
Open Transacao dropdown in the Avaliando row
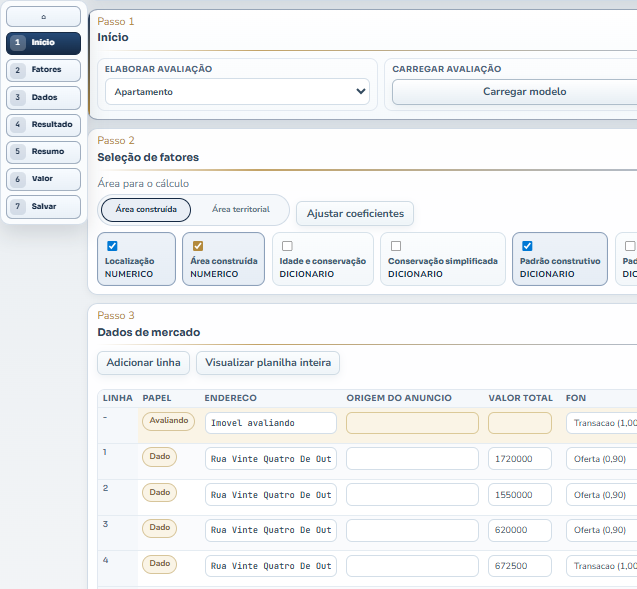pyautogui.click(x=603, y=423)
